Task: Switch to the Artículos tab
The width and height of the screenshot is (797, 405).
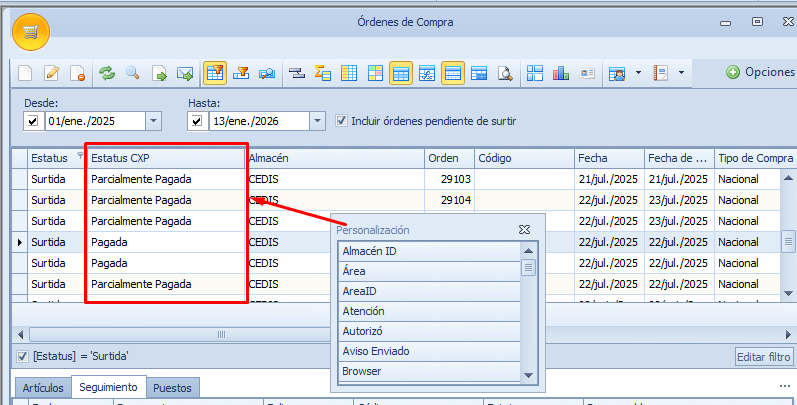Action: 43,387
